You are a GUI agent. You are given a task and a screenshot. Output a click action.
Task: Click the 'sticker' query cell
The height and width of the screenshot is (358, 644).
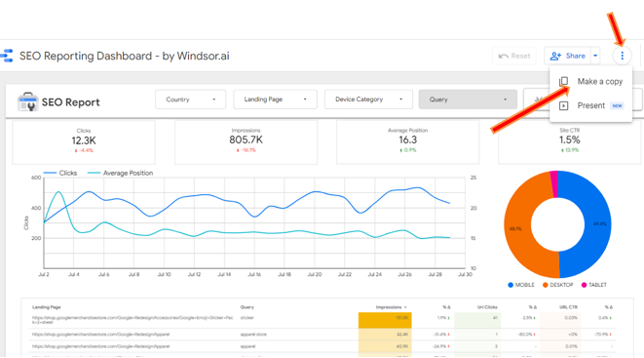247,318
